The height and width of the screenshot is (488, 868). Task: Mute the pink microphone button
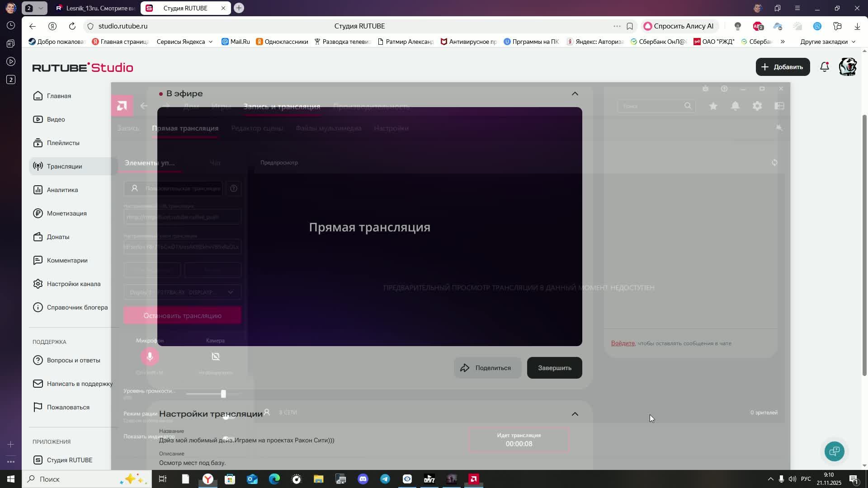point(150,357)
